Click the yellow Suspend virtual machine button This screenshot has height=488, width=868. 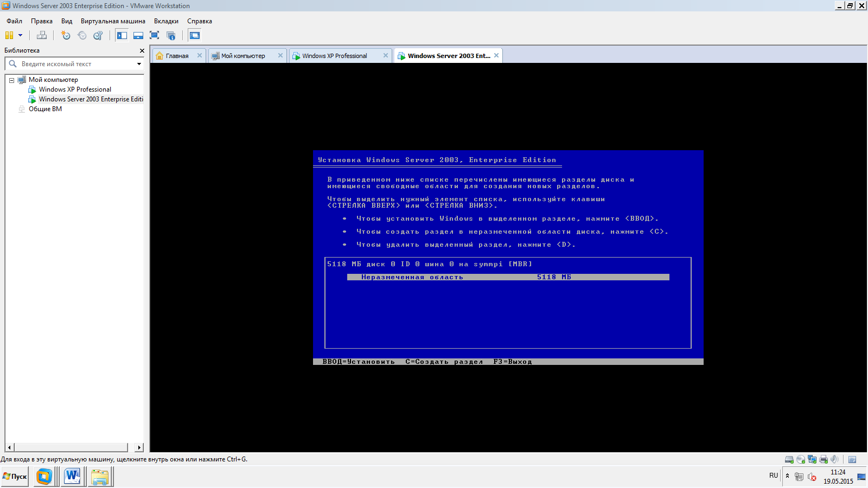(9, 35)
